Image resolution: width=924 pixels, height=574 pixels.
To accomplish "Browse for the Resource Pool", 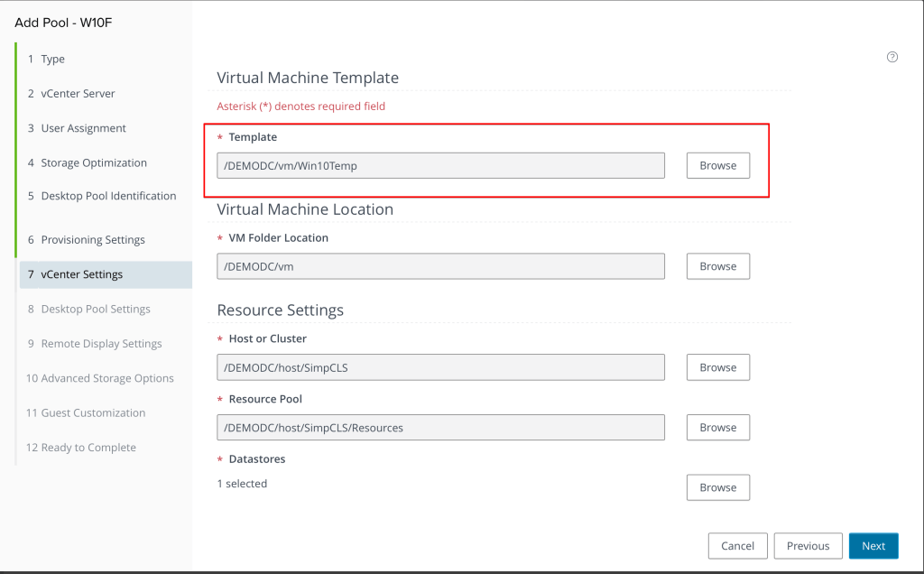I will point(717,428).
